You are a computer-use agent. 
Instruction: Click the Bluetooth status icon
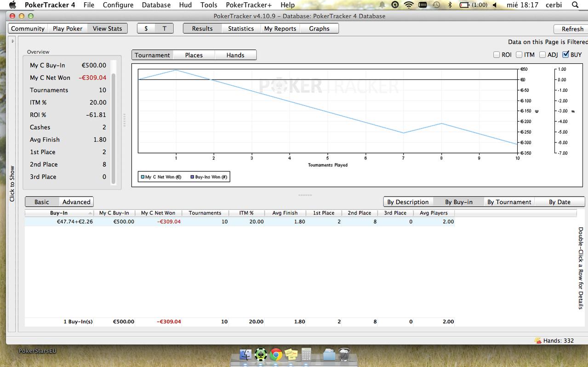[x=450, y=5]
